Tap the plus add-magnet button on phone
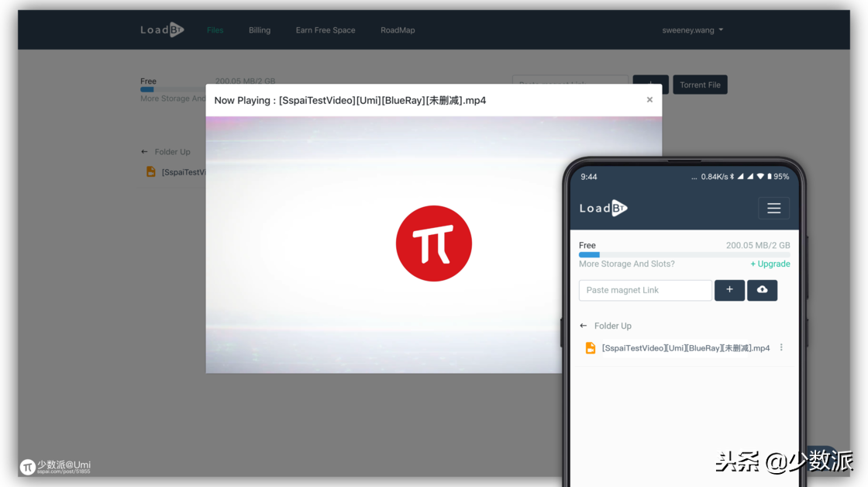This screenshot has height=487, width=868. pyautogui.click(x=729, y=290)
